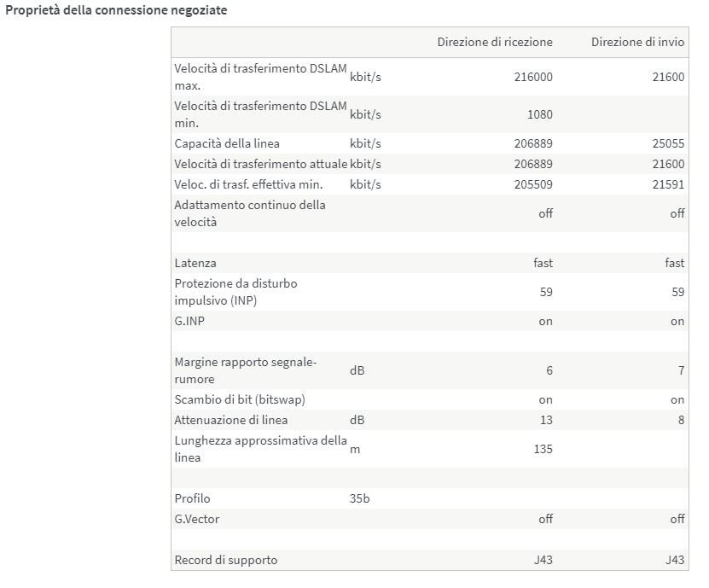This screenshot has height=588, width=709.
Task: Click the 35b profile value
Action: [359, 498]
